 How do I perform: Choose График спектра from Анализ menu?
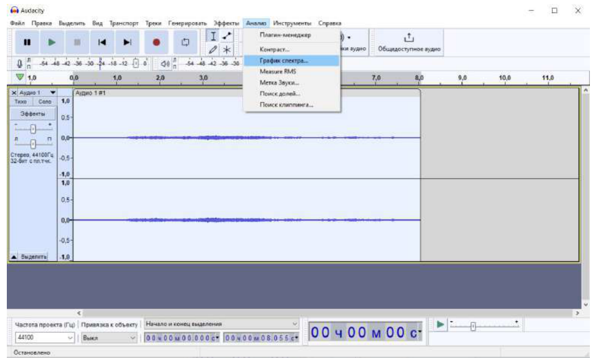291,60
